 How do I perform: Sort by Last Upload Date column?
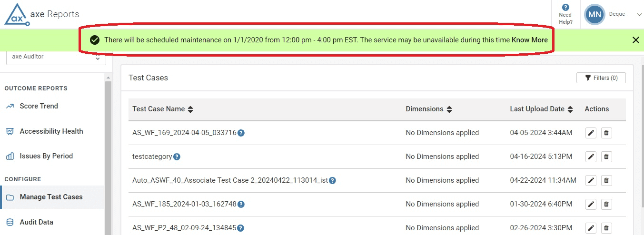coord(570,109)
